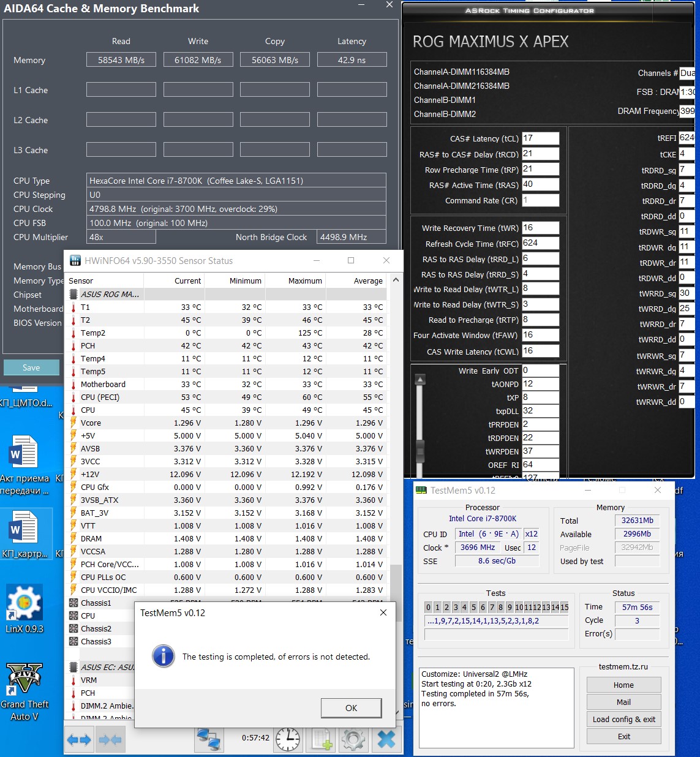The width and height of the screenshot is (700, 757).
Task: Click the thermometer icon beside PCH under ASUS EC
Action: [x=73, y=693]
